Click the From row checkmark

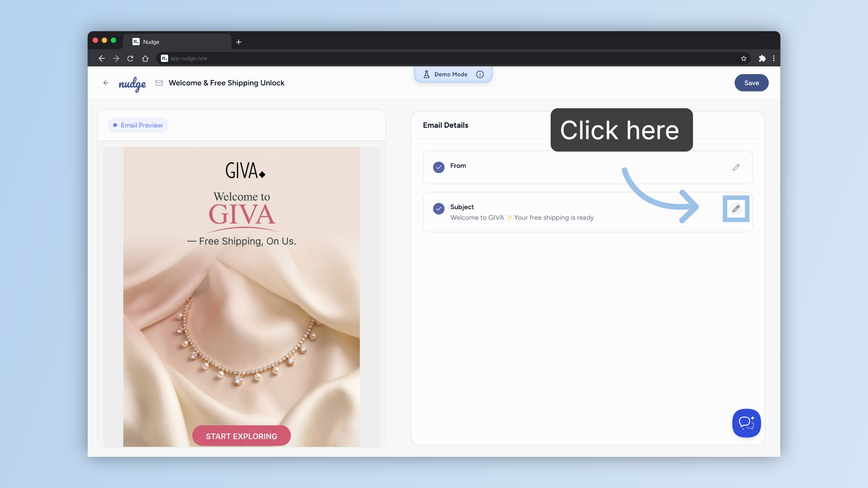pos(439,167)
